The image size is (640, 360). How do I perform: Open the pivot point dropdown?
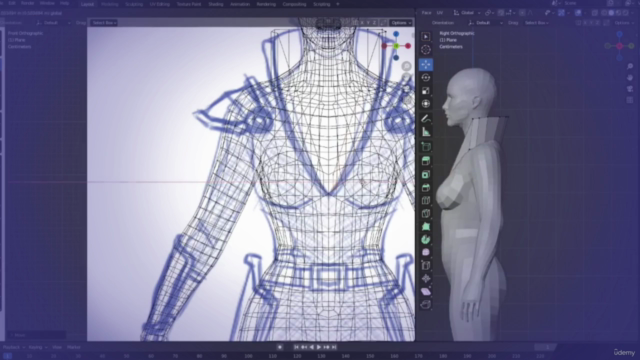pyautogui.click(x=489, y=13)
